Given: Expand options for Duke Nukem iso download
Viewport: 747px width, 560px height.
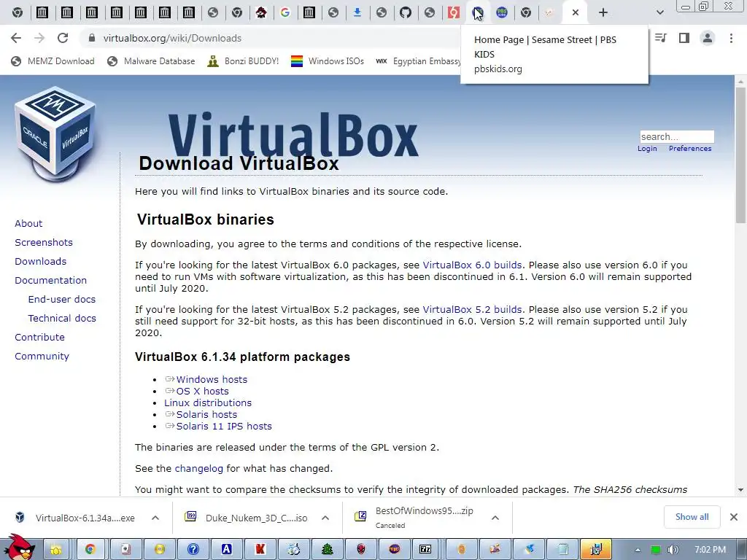Looking at the screenshot, I should pyautogui.click(x=325, y=518).
